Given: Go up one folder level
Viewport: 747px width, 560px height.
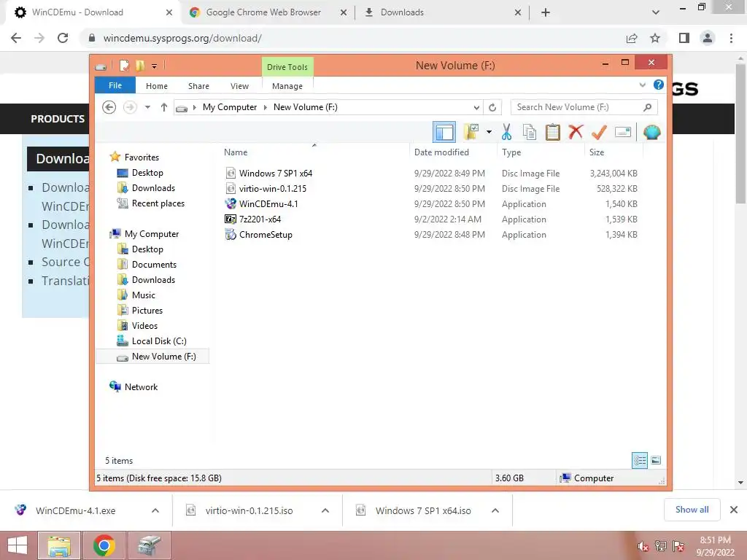Looking at the screenshot, I should (x=164, y=107).
